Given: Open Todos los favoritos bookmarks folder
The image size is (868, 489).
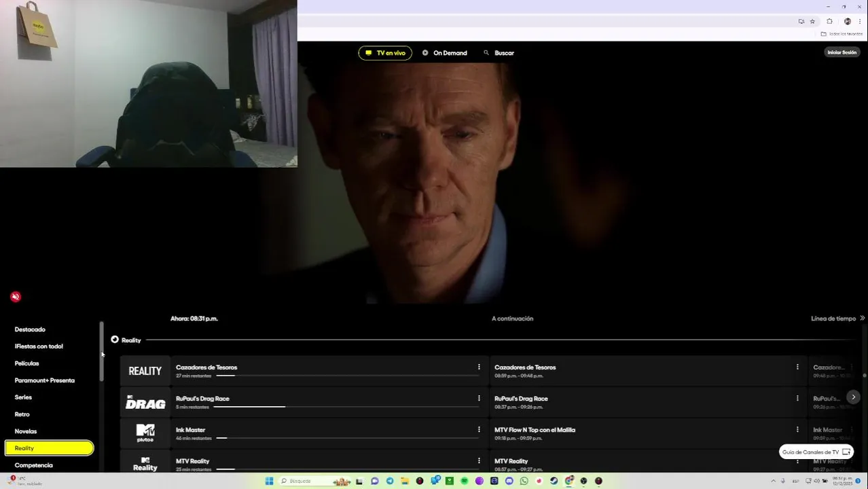Looking at the screenshot, I should [x=843, y=34].
